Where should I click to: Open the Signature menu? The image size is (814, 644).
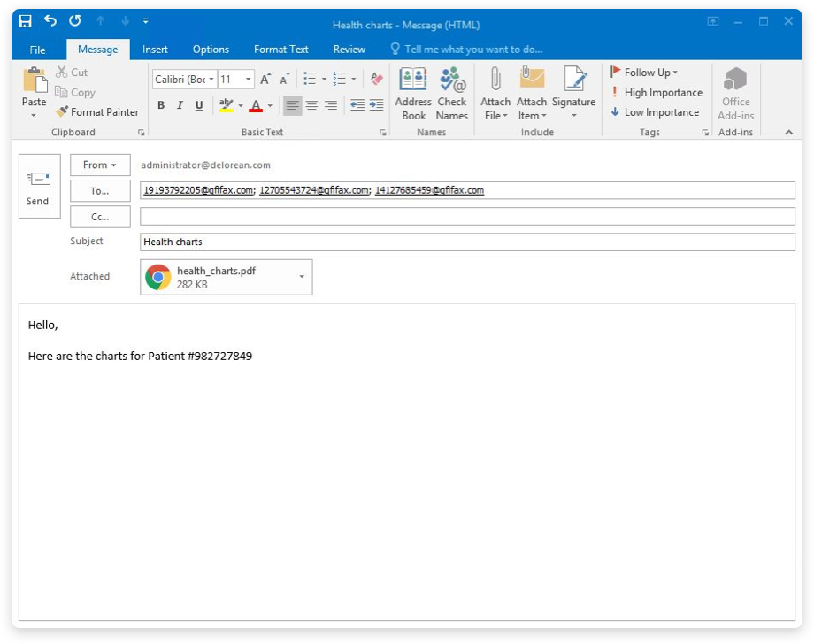[573, 94]
